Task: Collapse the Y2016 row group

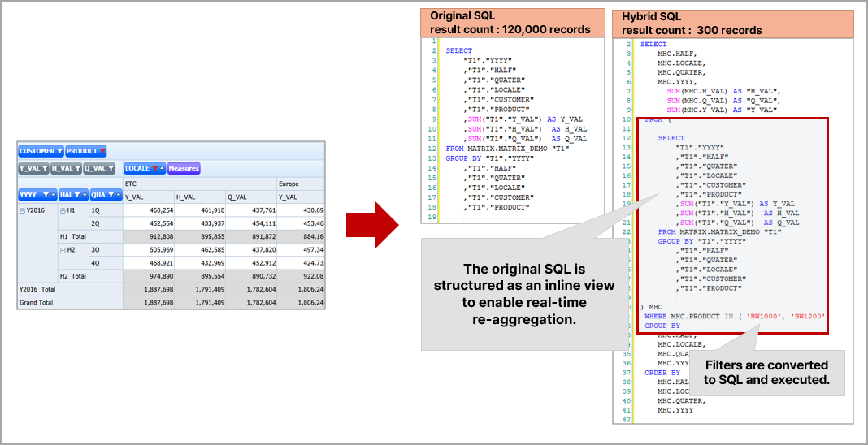Action: pos(22,210)
